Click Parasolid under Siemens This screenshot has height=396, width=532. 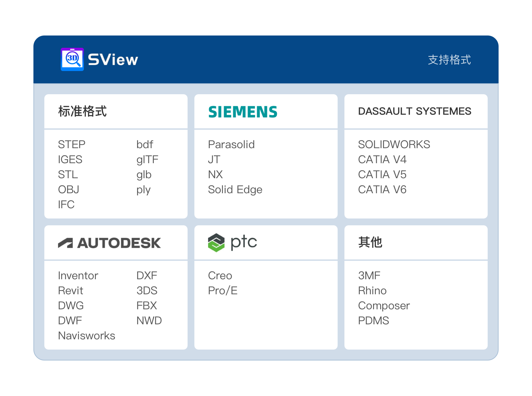(231, 144)
